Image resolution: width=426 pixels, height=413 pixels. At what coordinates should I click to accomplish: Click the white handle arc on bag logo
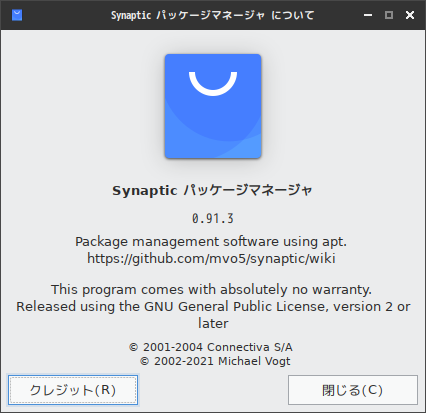[213, 84]
